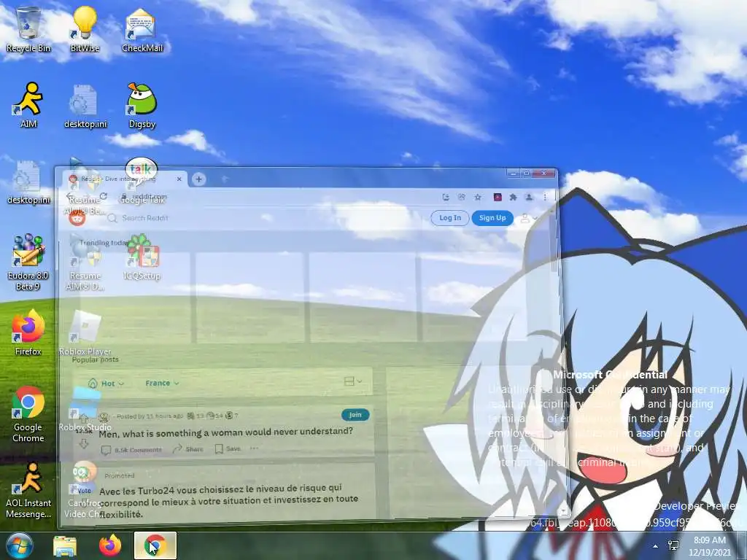Screen dimensions: 747x560
Task: Click the taskbar clock showing 8:09 AM
Action: click(x=709, y=545)
